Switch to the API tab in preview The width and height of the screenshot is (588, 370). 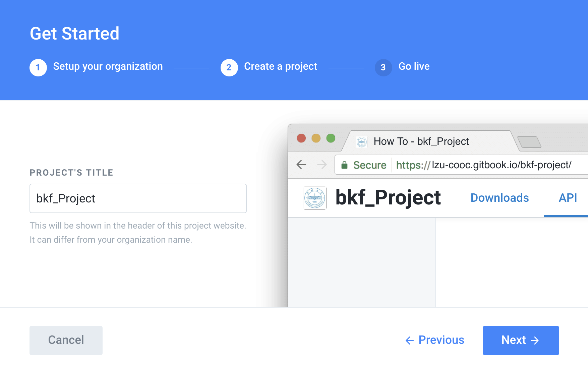coord(568,198)
